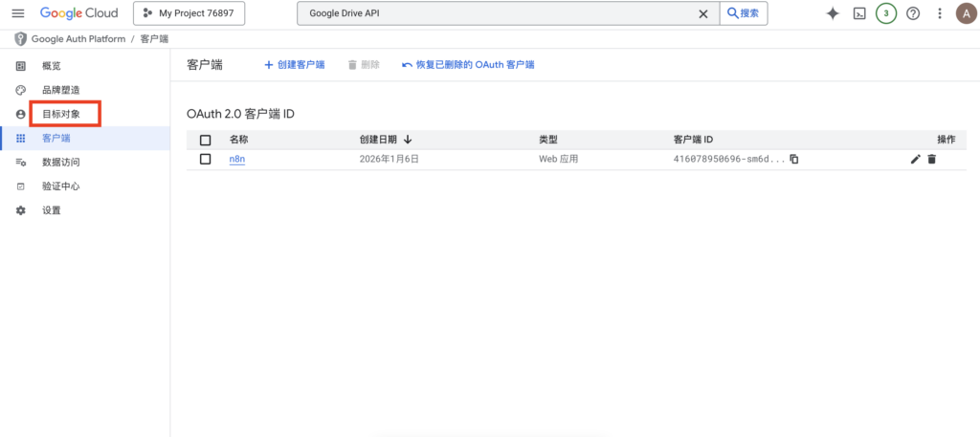
Task: Check the n8n row checkbox
Action: tap(205, 160)
